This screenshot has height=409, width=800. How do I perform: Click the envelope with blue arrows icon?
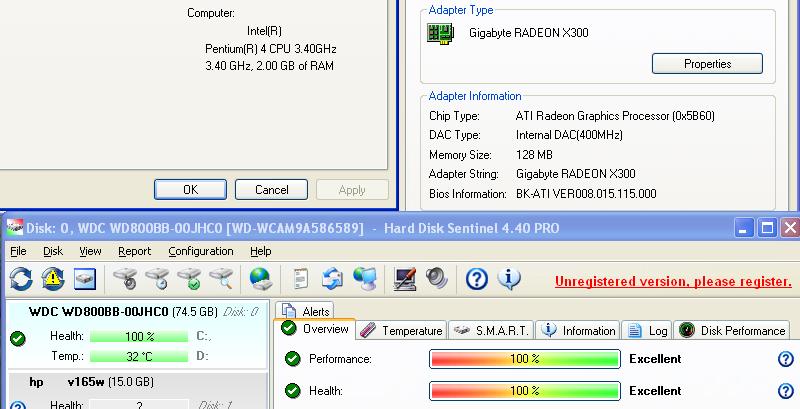(332, 279)
